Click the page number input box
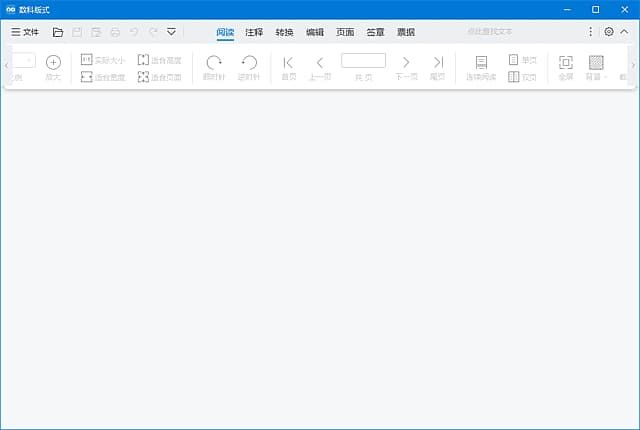This screenshot has height=430, width=640. 363,60
